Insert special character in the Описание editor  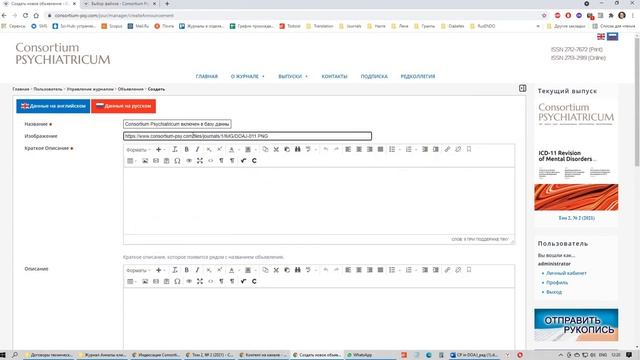[177, 282]
